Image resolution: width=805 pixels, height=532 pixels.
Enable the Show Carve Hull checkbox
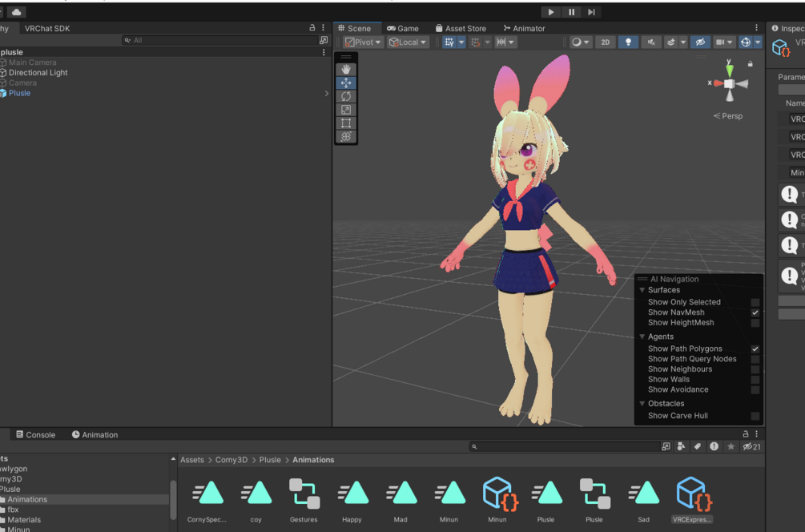point(755,416)
